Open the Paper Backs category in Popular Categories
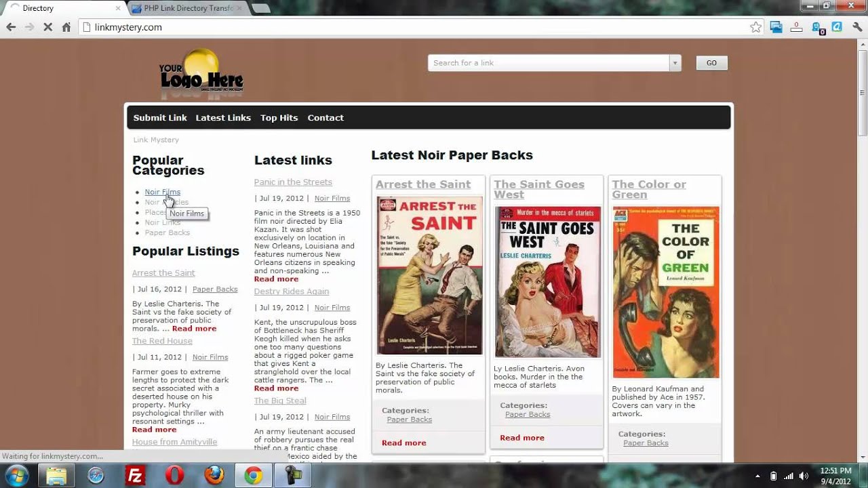The height and width of the screenshot is (488, 868). (x=167, y=232)
